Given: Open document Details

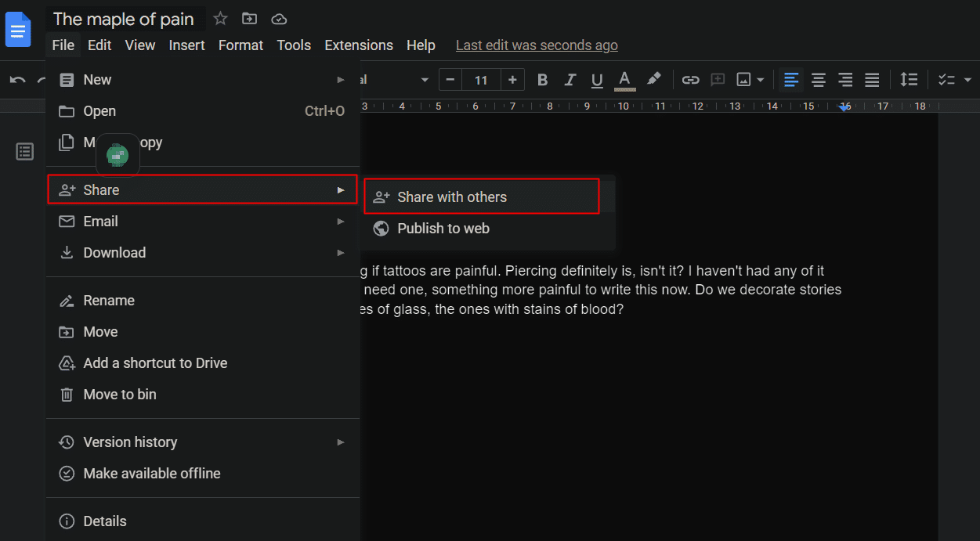Looking at the screenshot, I should coord(203,521).
